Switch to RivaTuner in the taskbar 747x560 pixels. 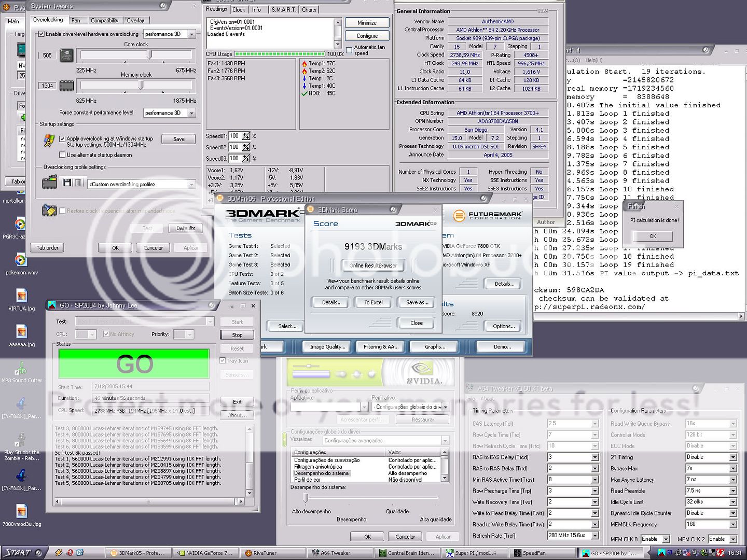click(x=272, y=553)
